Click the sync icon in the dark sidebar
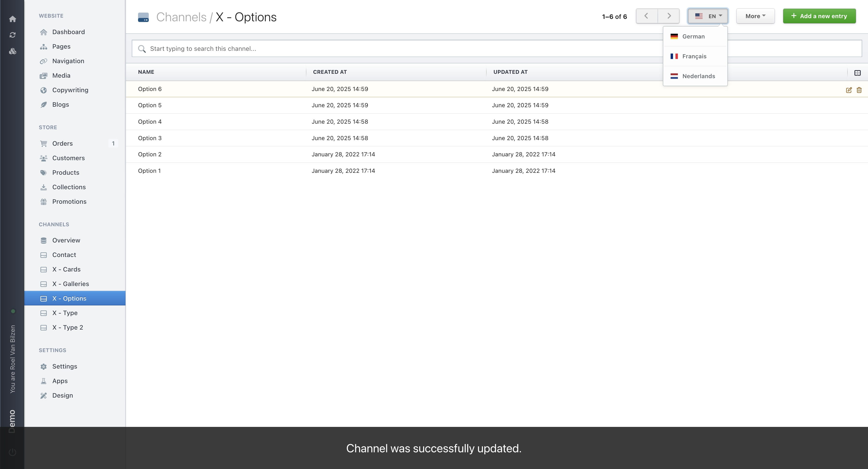 pyautogui.click(x=12, y=35)
